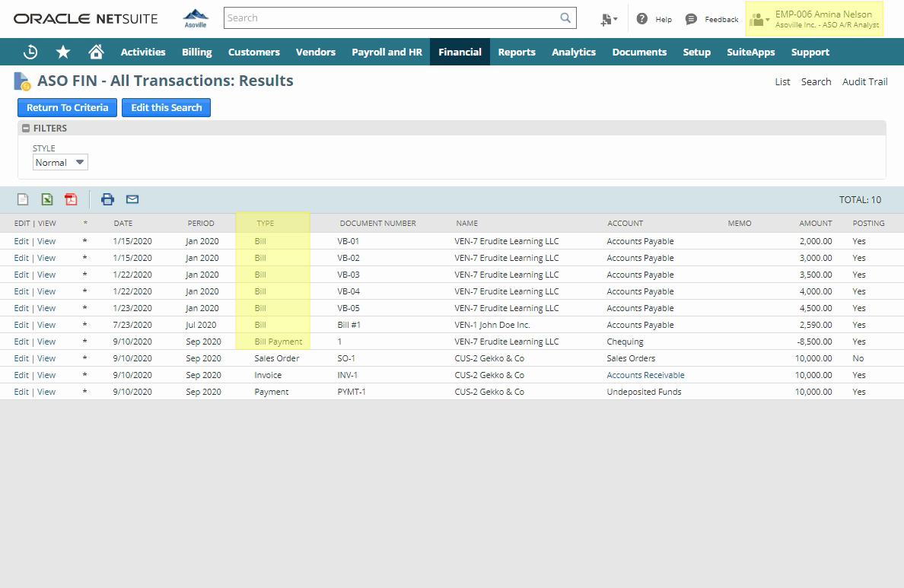Screen dimensions: 904x588
Task: Click the Help question mark icon
Action: click(x=641, y=19)
